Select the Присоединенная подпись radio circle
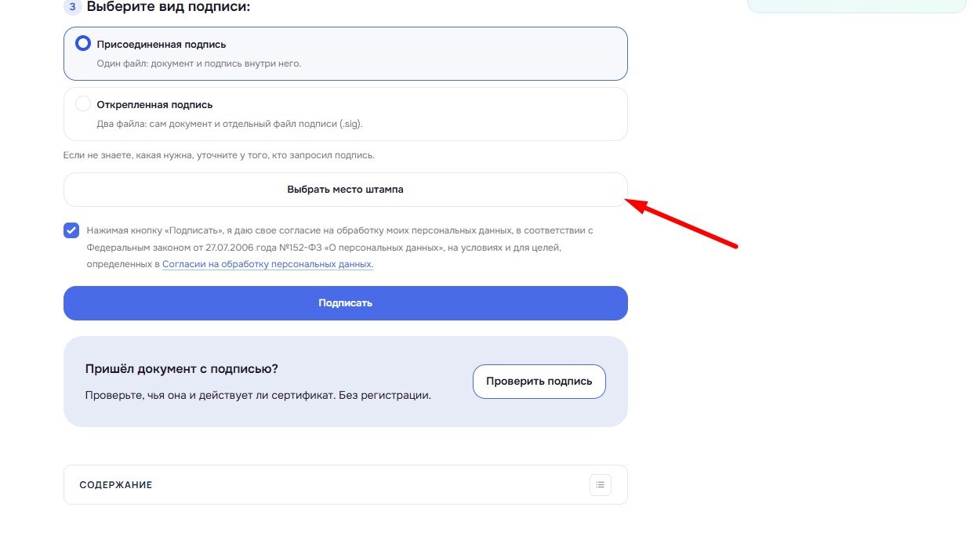980x543 pixels. coord(83,44)
